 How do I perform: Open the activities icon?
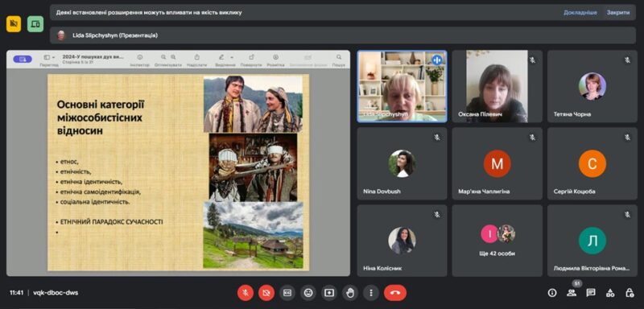coord(610,293)
